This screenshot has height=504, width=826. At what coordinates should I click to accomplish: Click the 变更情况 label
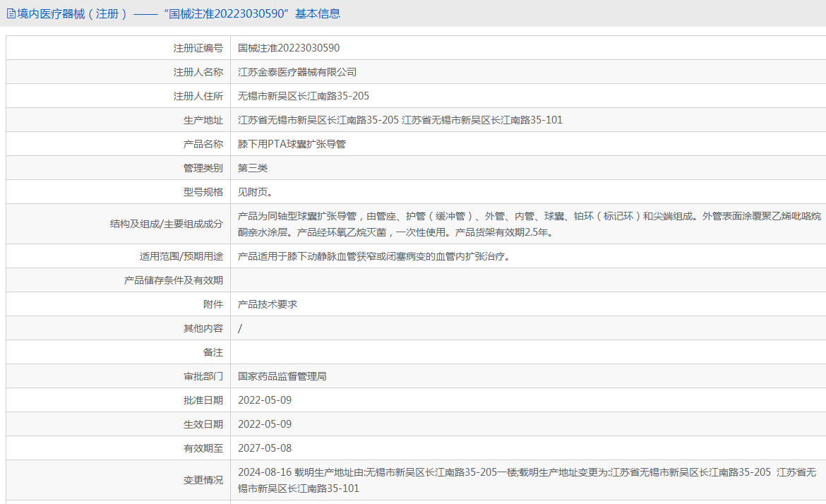tap(203, 480)
